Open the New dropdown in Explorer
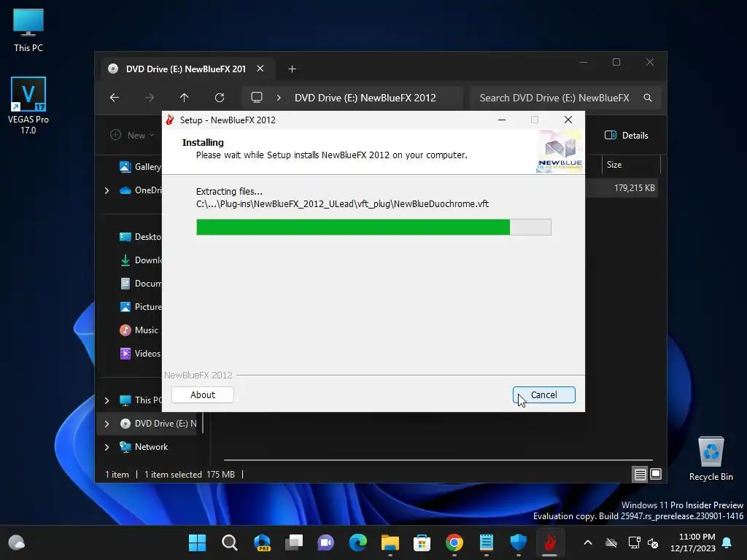This screenshot has height=560, width=747. point(133,135)
